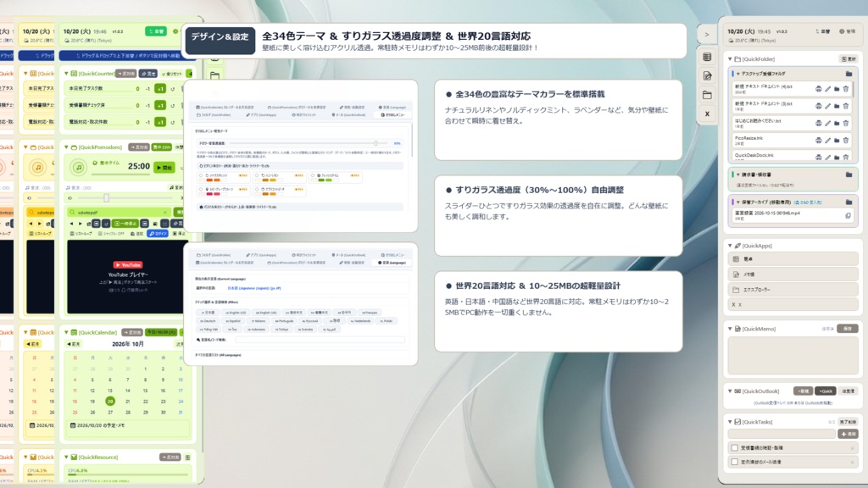The width and height of the screenshot is (868, 488).
Task: Print はじめにお読みください.txt file
Action: pyautogui.click(x=818, y=123)
